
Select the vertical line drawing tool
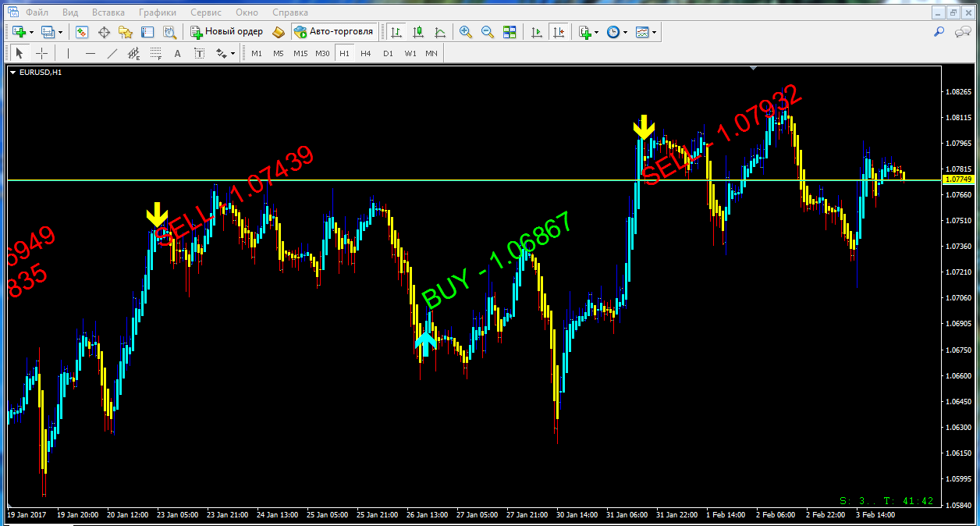pyautogui.click(x=69, y=53)
